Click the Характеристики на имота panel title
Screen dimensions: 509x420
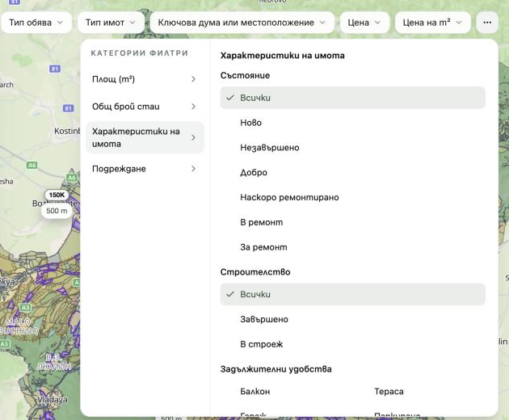[283, 56]
